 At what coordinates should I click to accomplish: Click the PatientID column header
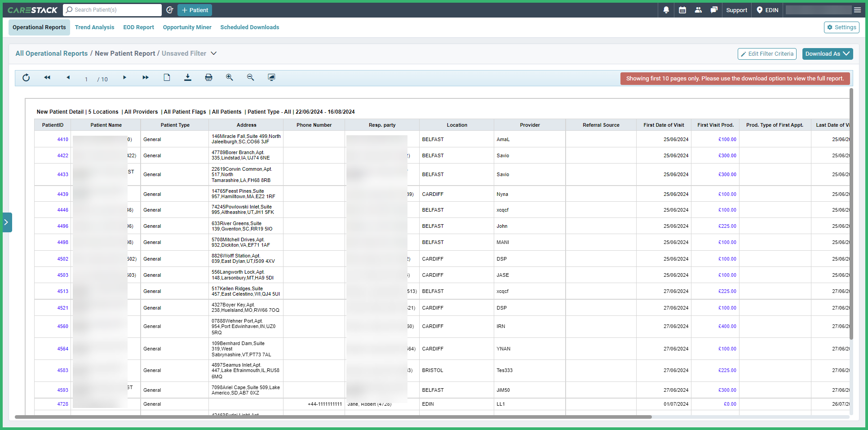53,125
